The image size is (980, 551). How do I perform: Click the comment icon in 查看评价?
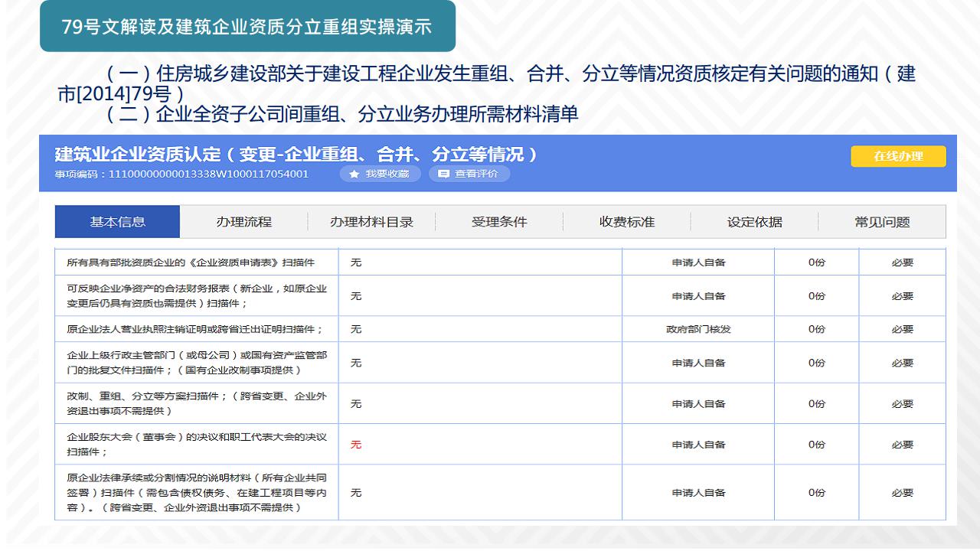click(x=443, y=174)
